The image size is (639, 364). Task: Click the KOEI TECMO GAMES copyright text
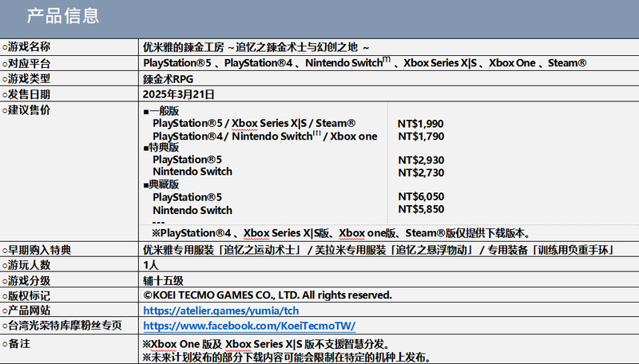[x=268, y=295]
